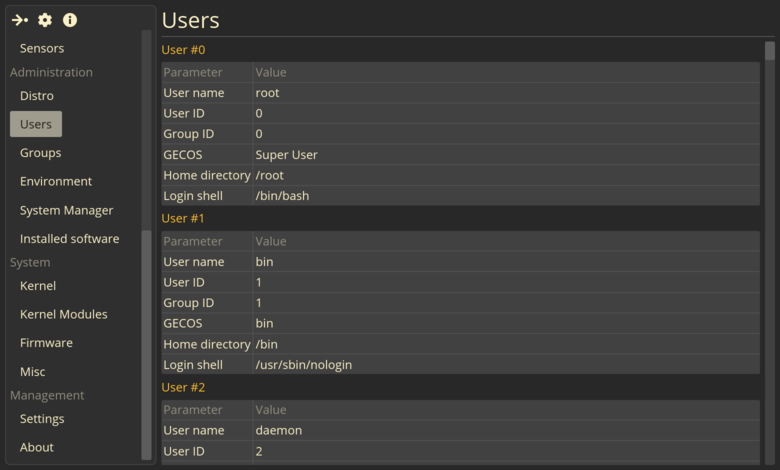This screenshot has width=780, height=470.
Task: Select the '/root' home directory value
Action: point(269,176)
